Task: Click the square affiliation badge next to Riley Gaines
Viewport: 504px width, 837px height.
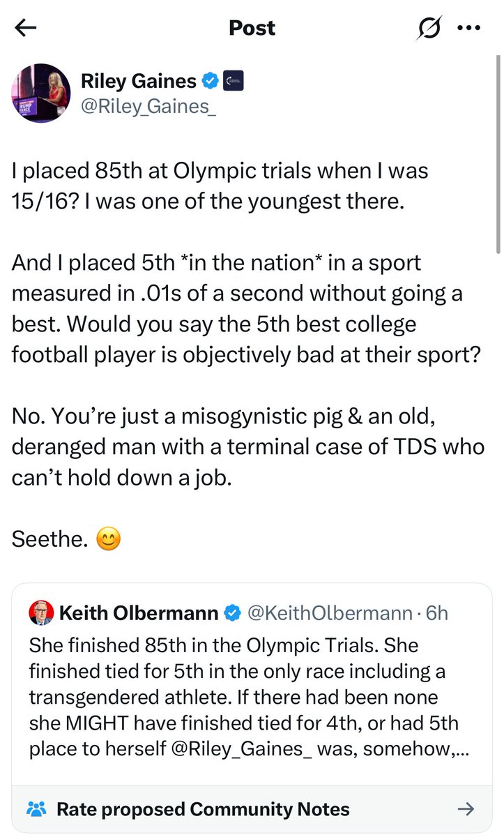Action: [x=234, y=80]
